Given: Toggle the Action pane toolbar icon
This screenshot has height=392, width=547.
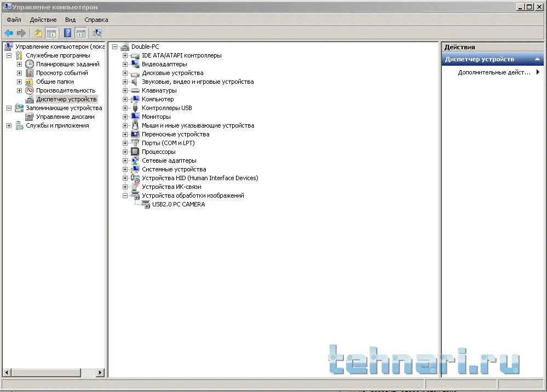Looking at the screenshot, I should 80,33.
